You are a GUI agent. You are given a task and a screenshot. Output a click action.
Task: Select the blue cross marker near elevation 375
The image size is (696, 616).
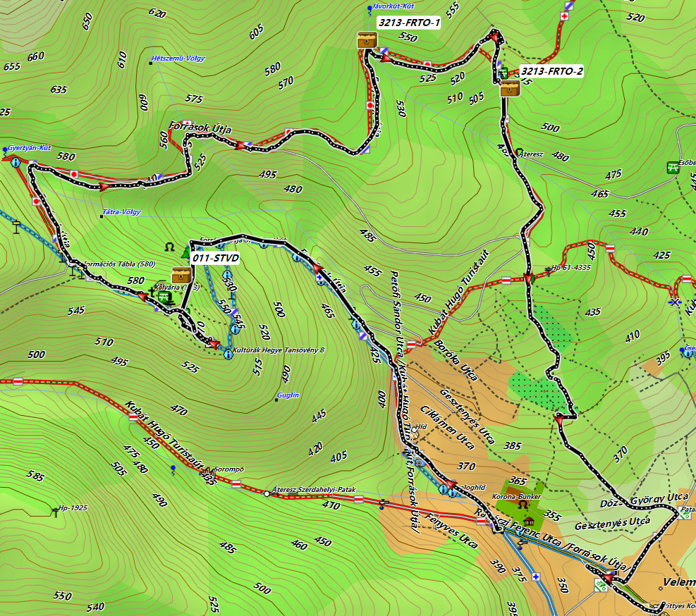pos(536,577)
